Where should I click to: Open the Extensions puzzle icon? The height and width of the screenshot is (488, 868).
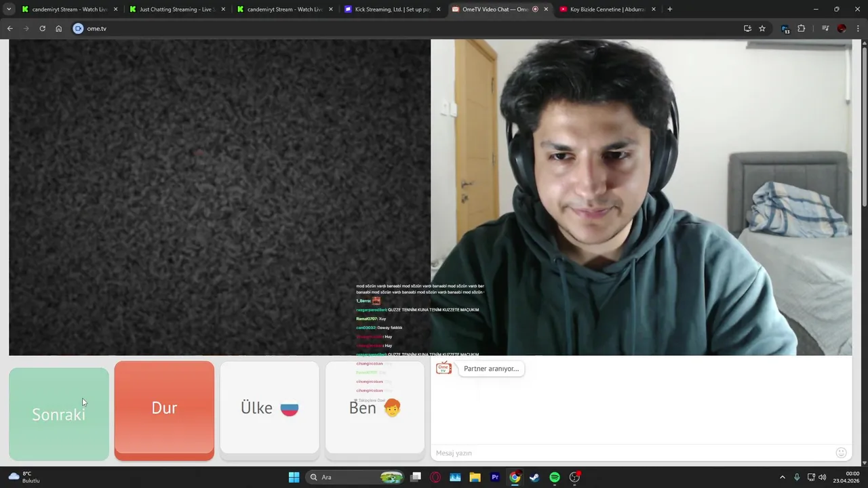(x=802, y=28)
